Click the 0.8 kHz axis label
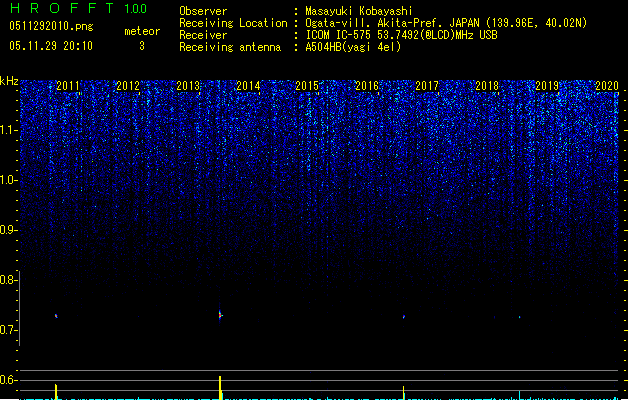This screenshot has width=629, height=400. click(x=8, y=280)
